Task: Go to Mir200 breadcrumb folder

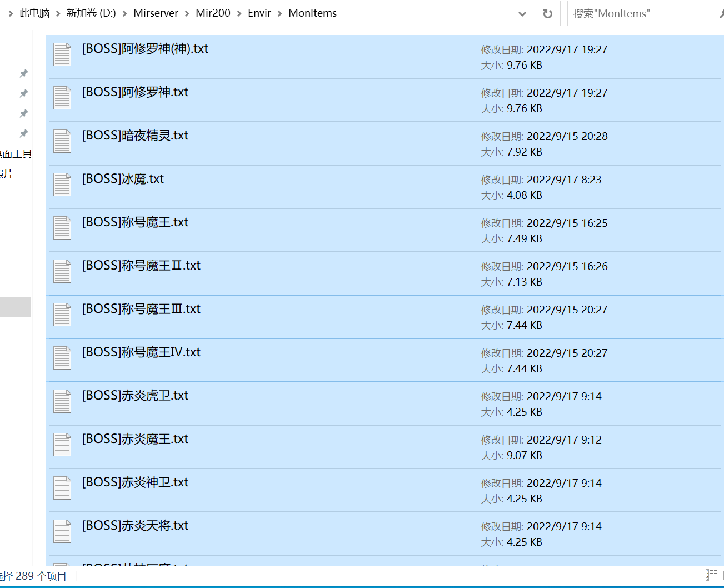Action: pos(213,13)
